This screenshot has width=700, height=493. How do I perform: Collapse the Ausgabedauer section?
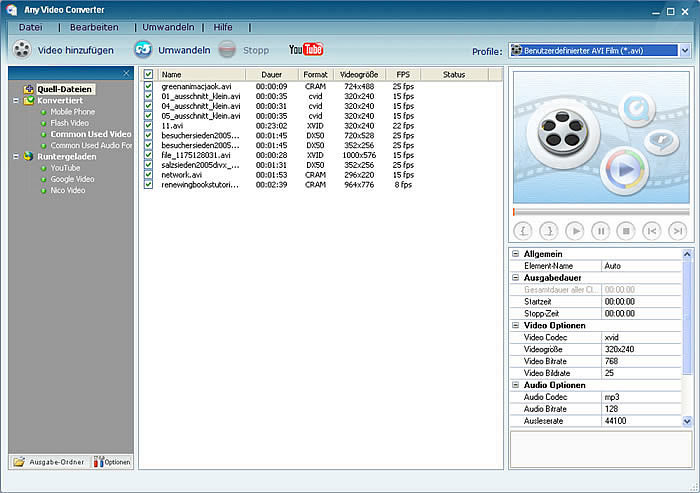tap(515, 277)
